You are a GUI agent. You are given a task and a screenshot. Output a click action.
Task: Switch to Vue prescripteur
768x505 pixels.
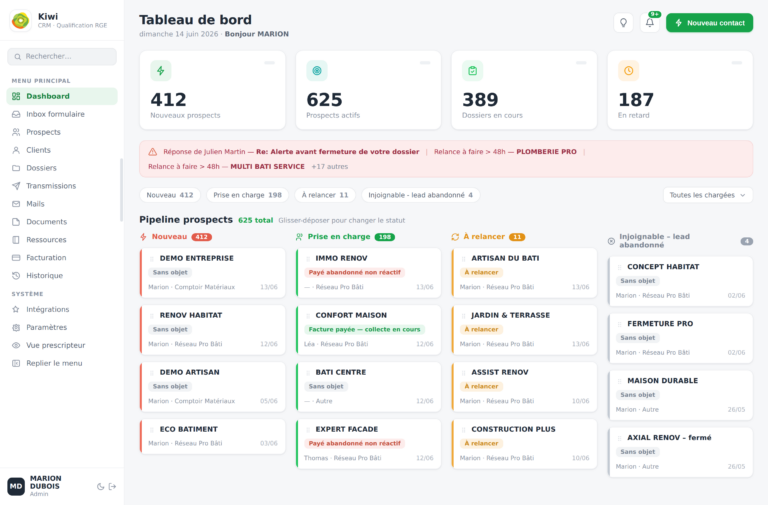click(62, 345)
